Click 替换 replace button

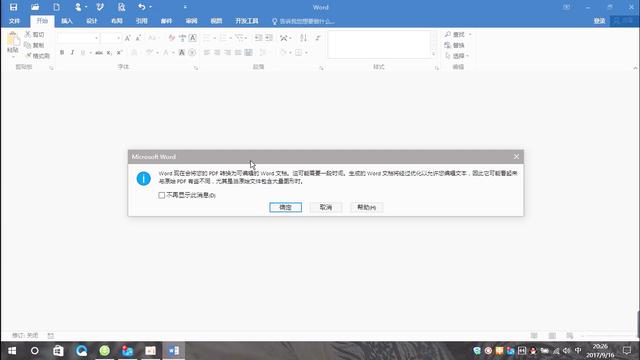coord(454,45)
